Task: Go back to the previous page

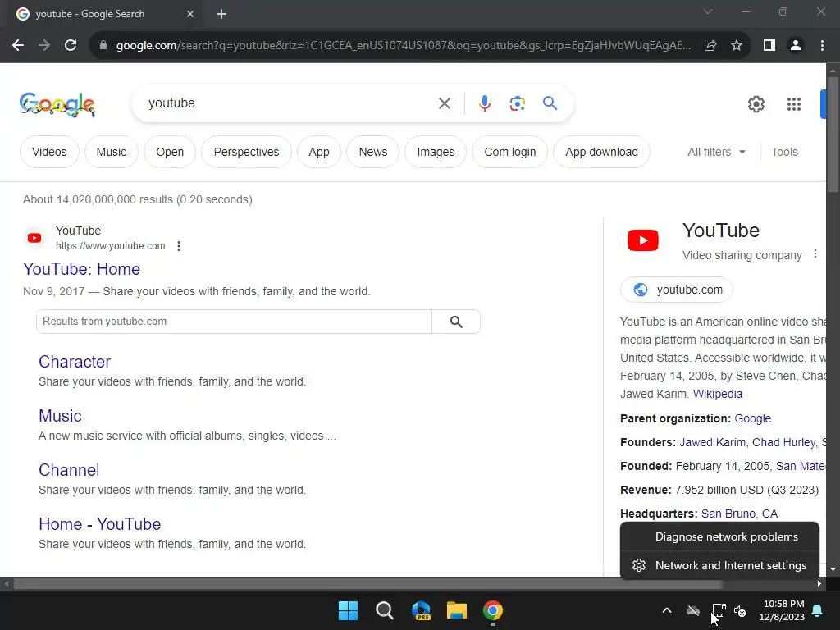Action: [18, 46]
